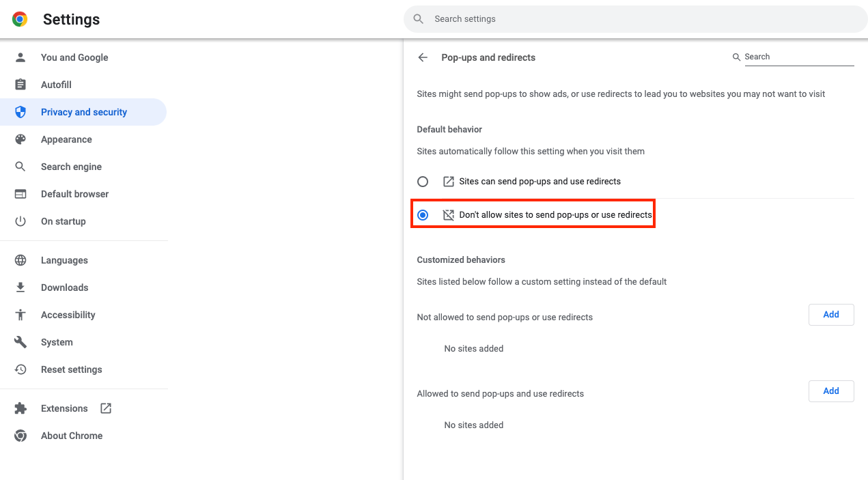The height and width of the screenshot is (480, 868).
Task: Click the Search settings input field
Action: point(635,18)
